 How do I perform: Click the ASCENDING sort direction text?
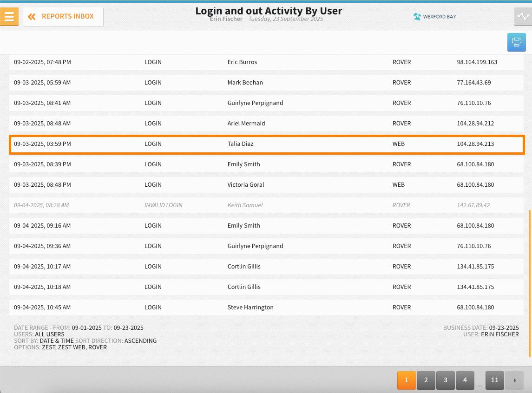click(x=140, y=341)
